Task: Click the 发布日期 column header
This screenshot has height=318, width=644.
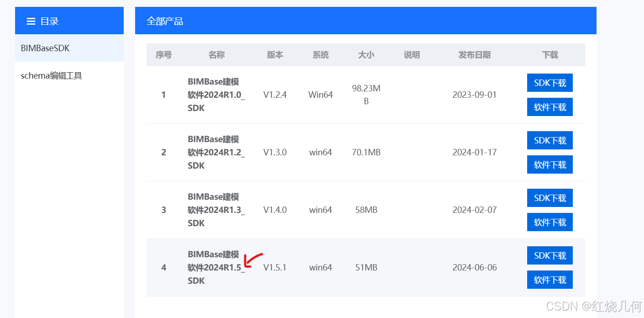Action: [474, 55]
